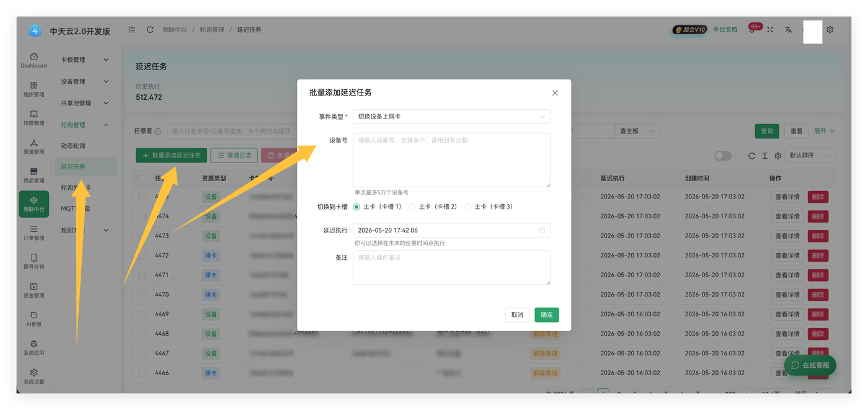Open 组织管理 in the sidebar
The width and height of the screenshot is (868, 410).
[x=33, y=89]
